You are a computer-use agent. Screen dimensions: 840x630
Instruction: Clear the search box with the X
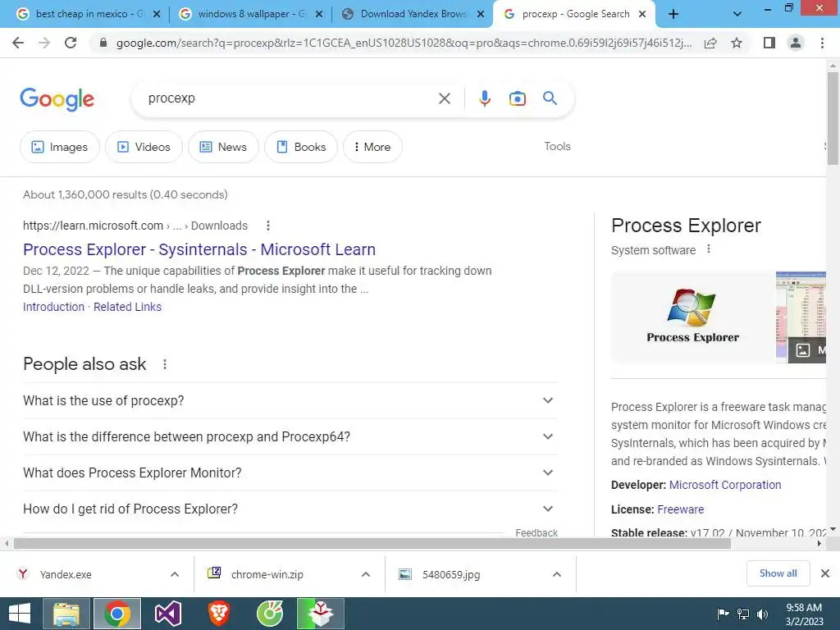click(x=444, y=98)
